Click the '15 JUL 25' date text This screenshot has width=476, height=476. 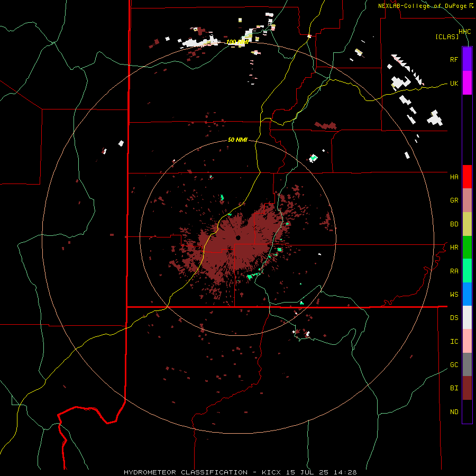(307, 472)
